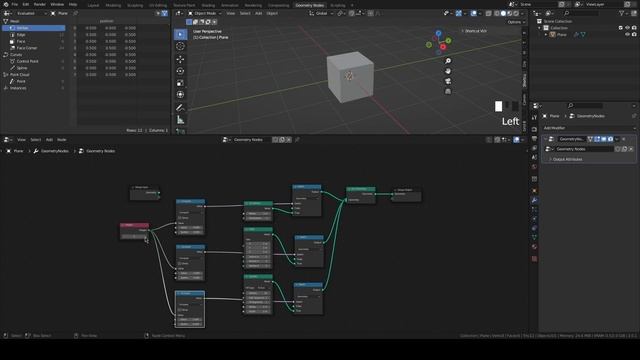The image size is (640, 360).
Task: Open the Modifiers wrench properties tab
Action: click(x=534, y=200)
